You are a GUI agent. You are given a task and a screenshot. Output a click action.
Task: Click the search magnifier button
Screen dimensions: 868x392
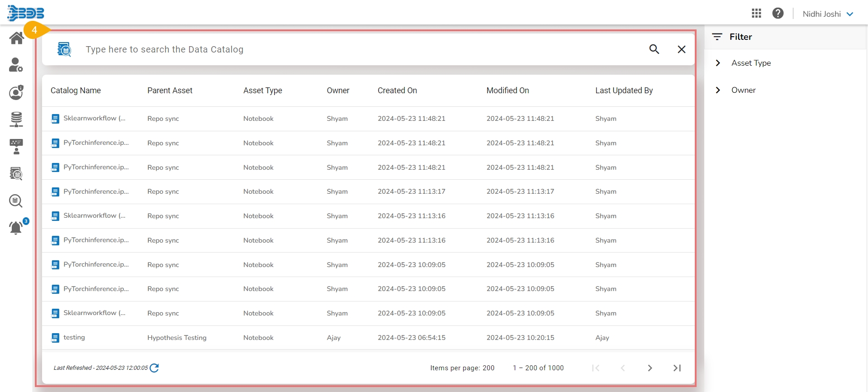point(654,49)
